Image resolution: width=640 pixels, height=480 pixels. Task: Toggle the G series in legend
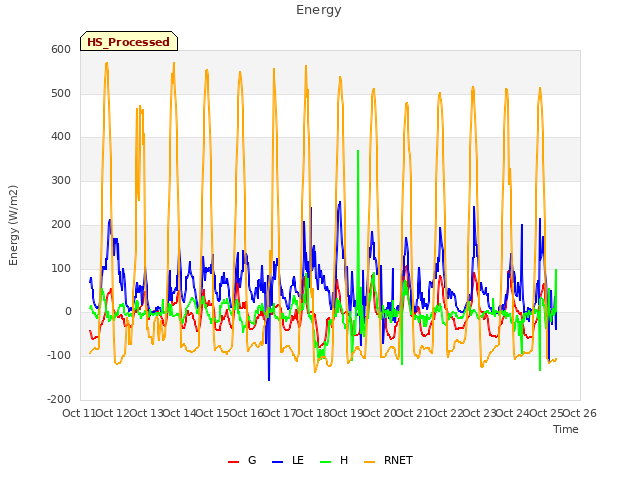pyautogui.click(x=242, y=460)
